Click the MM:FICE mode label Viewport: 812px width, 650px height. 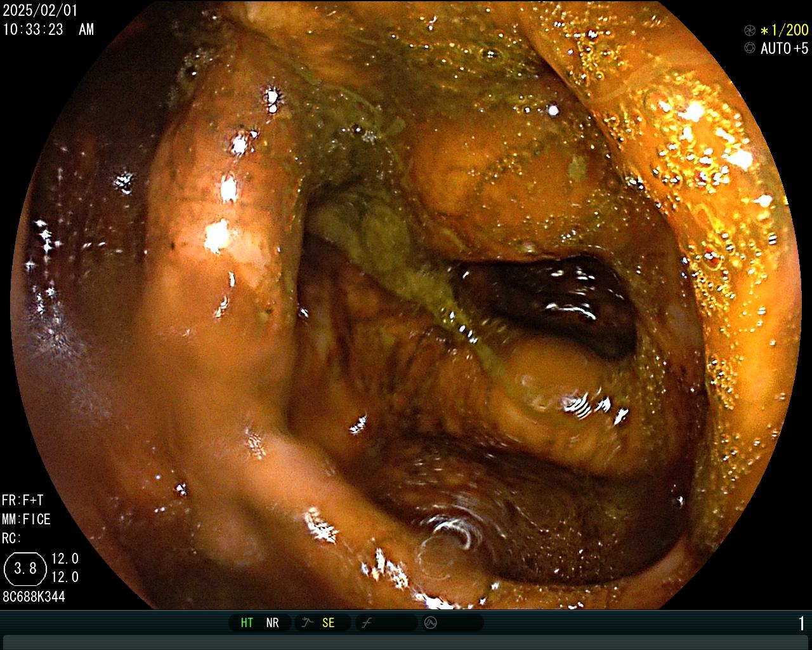(26, 519)
